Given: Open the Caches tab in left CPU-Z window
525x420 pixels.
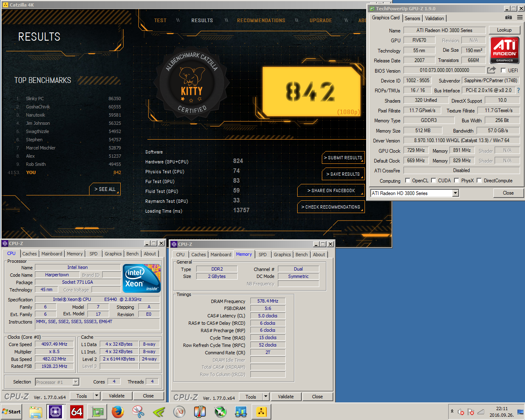Looking at the screenshot, I should tap(30, 254).
